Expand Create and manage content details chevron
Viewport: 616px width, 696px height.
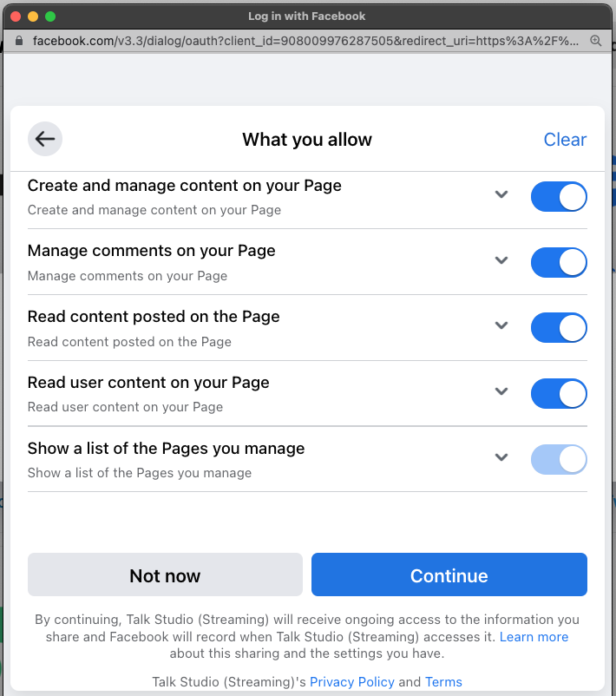tap(501, 195)
